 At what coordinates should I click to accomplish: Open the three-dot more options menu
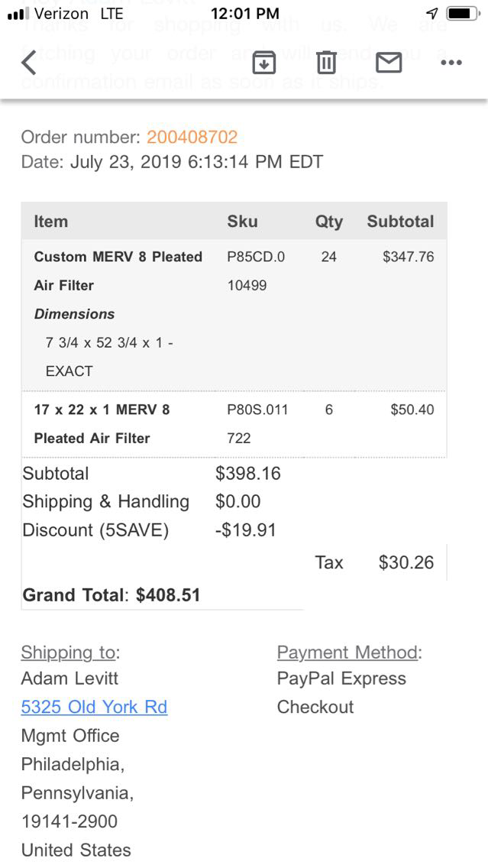click(x=451, y=62)
